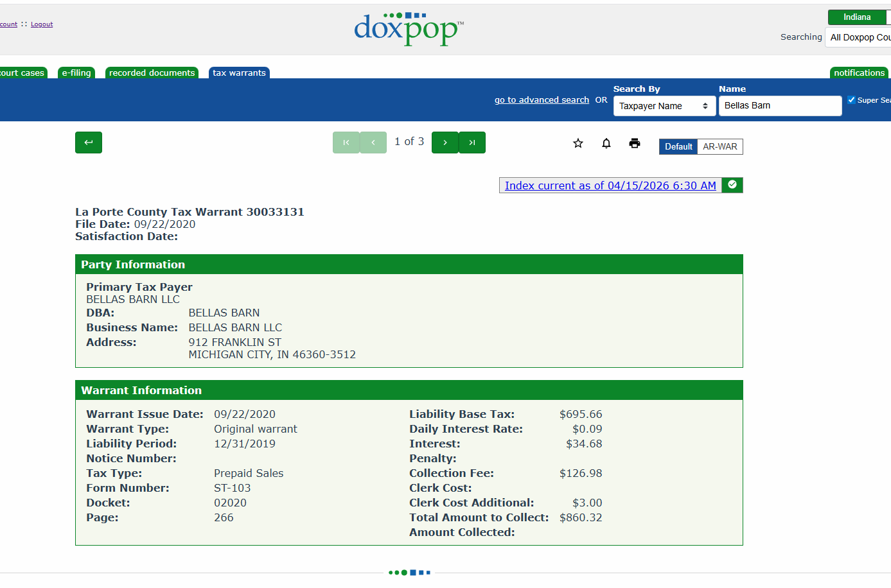Click the La Porte County Tax Warrant heading
This screenshot has height=588, width=891.
click(190, 212)
